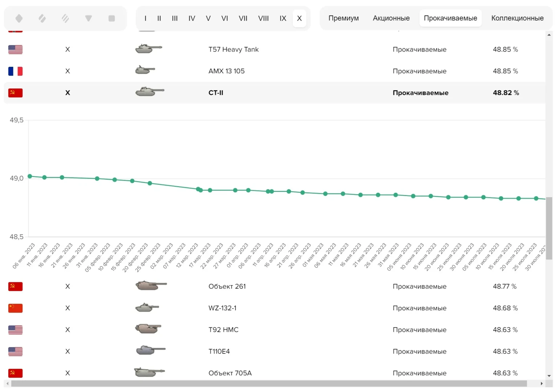Filter by heavy tank class icon
The width and height of the screenshot is (557, 392).
click(65, 18)
